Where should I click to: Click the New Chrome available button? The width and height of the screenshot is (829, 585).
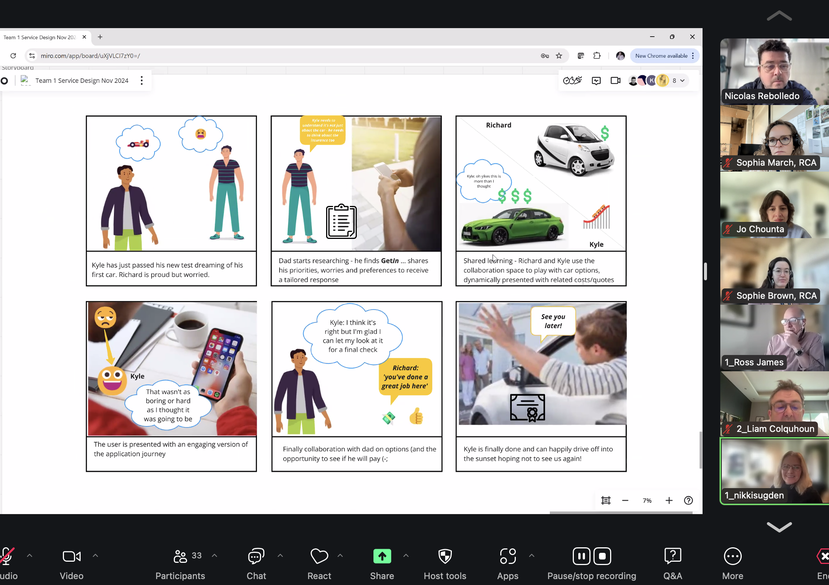pyautogui.click(x=662, y=56)
